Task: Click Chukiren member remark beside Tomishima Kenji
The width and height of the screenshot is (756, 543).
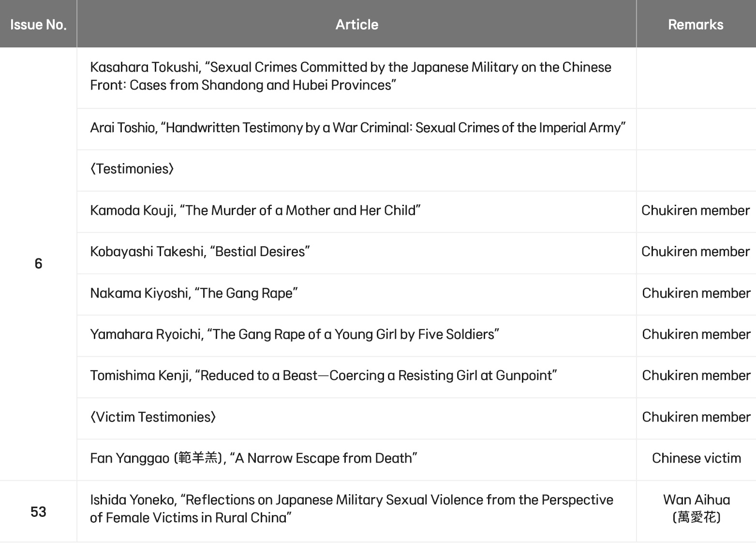Action: pyautogui.click(x=696, y=376)
